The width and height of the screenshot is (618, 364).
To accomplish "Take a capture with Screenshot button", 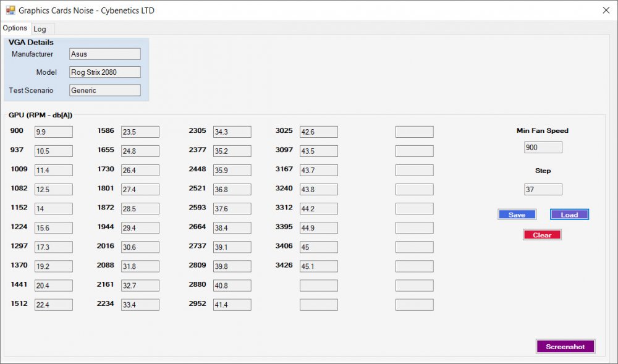I will pyautogui.click(x=565, y=347).
